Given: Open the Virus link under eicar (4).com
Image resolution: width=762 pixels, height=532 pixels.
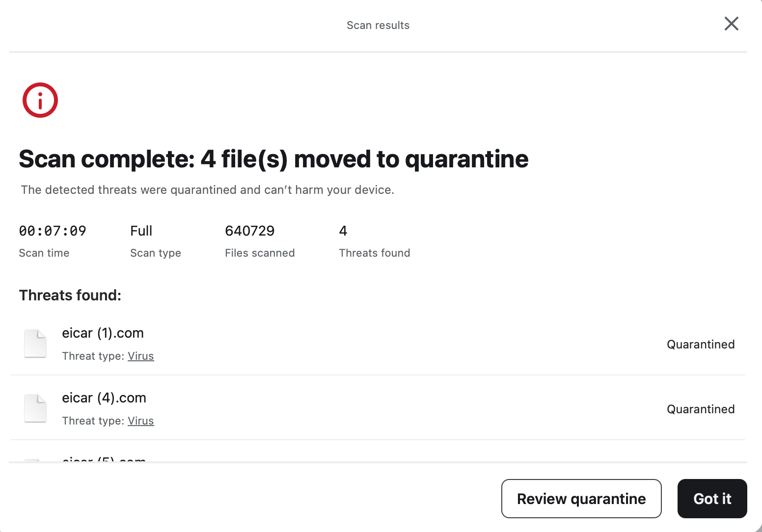Looking at the screenshot, I should [x=141, y=421].
